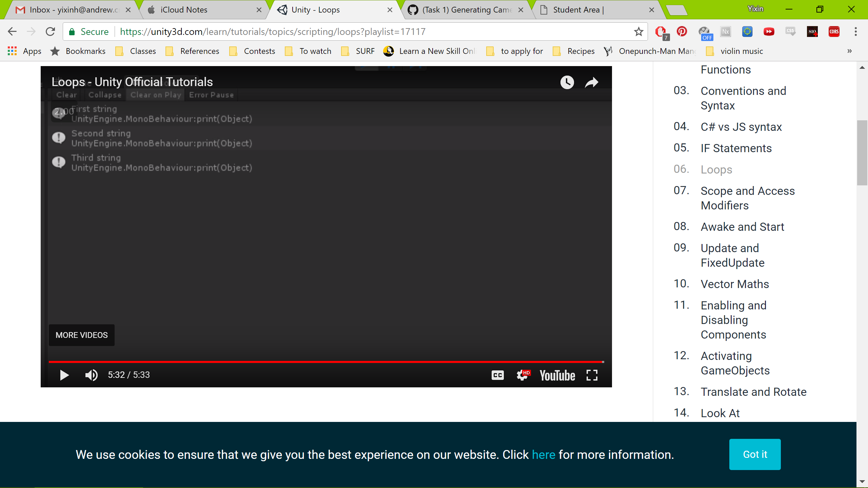Mute the video volume speaker icon
This screenshot has height=488, width=868.
pyautogui.click(x=91, y=375)
